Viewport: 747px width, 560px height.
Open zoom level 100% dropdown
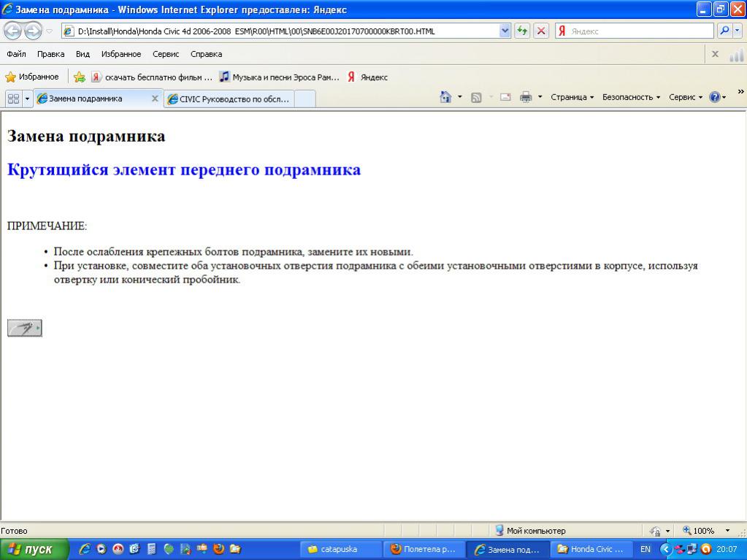727,531
